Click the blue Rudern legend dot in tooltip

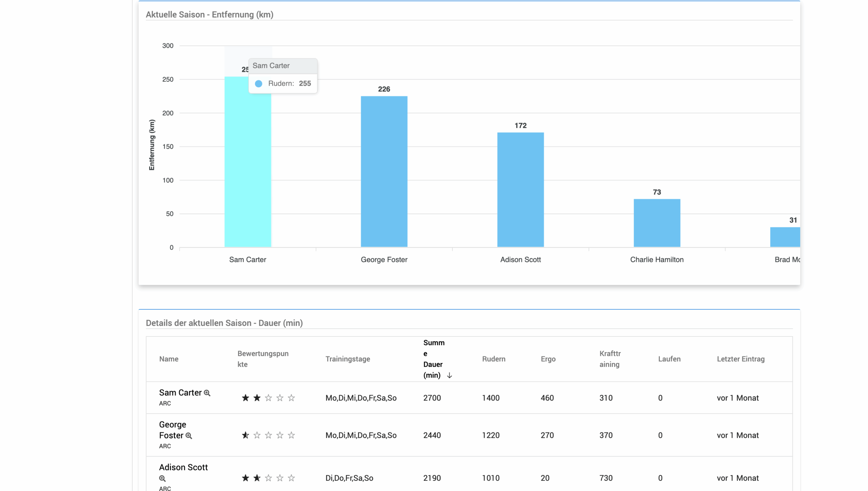coord(258,84)
